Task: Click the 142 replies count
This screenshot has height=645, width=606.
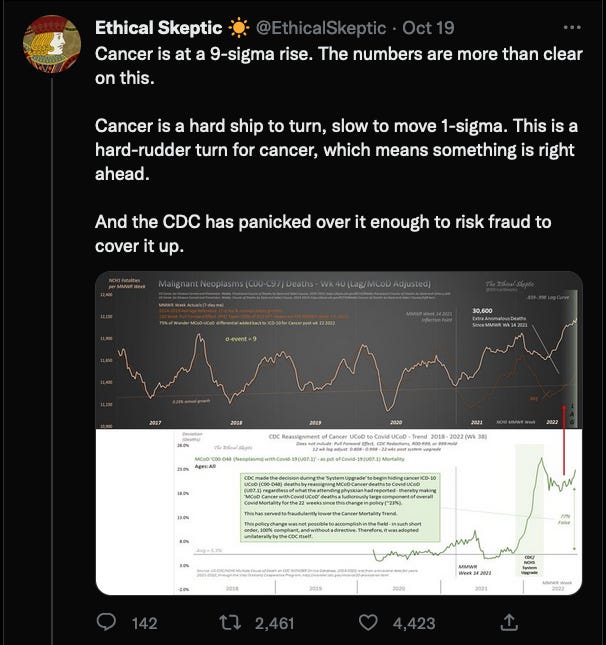Action: coord(145,623)
